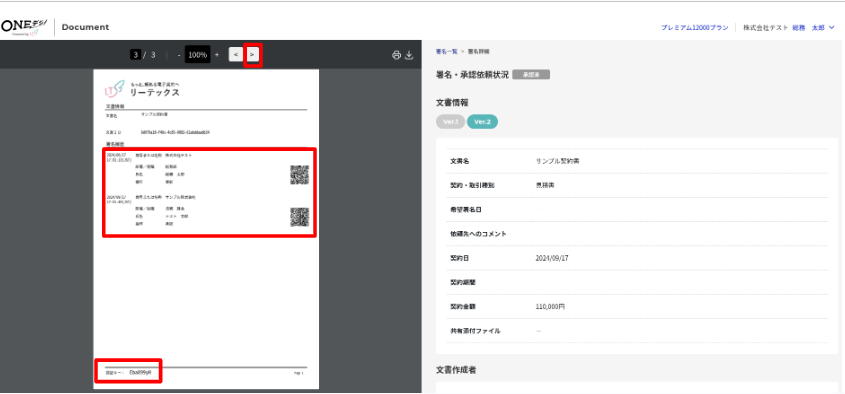Click the second QR code in signature history
Viewport: 845px width, 394px height.
[300, 217]
